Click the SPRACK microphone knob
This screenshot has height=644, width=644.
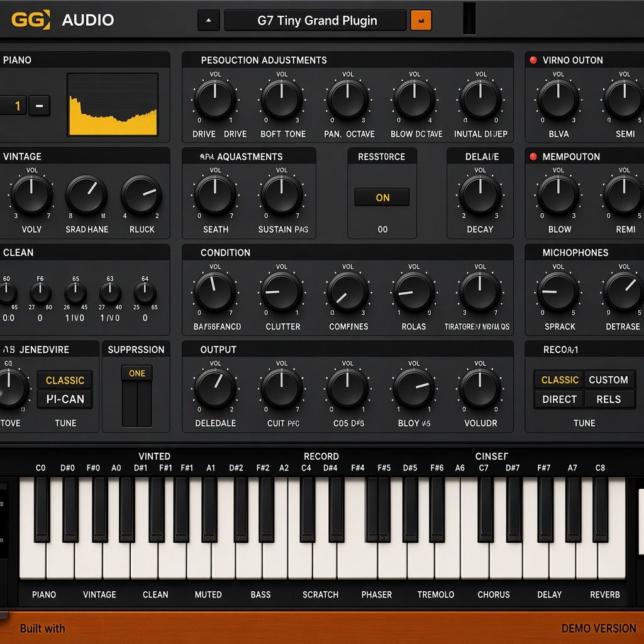[558, 292]
